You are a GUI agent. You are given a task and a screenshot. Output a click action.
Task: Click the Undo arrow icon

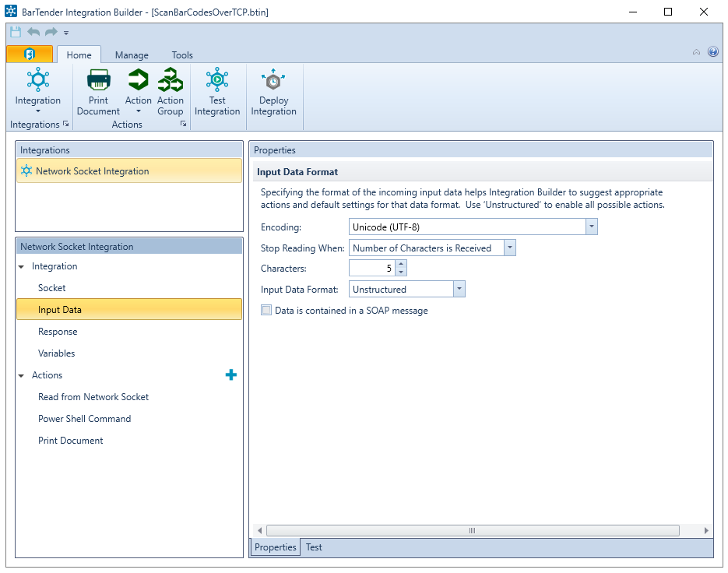point(33,32)
